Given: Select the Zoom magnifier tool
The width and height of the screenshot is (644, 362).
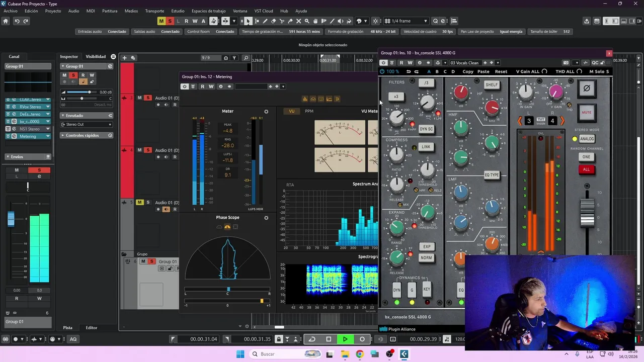Looking at the screenshot, I should (x=307, y=21).
